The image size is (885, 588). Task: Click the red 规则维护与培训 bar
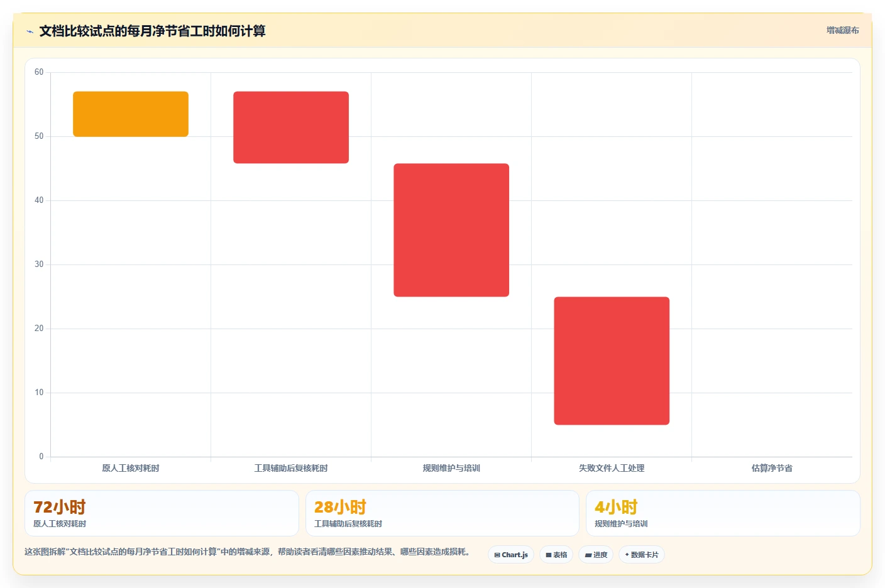click(x=451, y=230)
